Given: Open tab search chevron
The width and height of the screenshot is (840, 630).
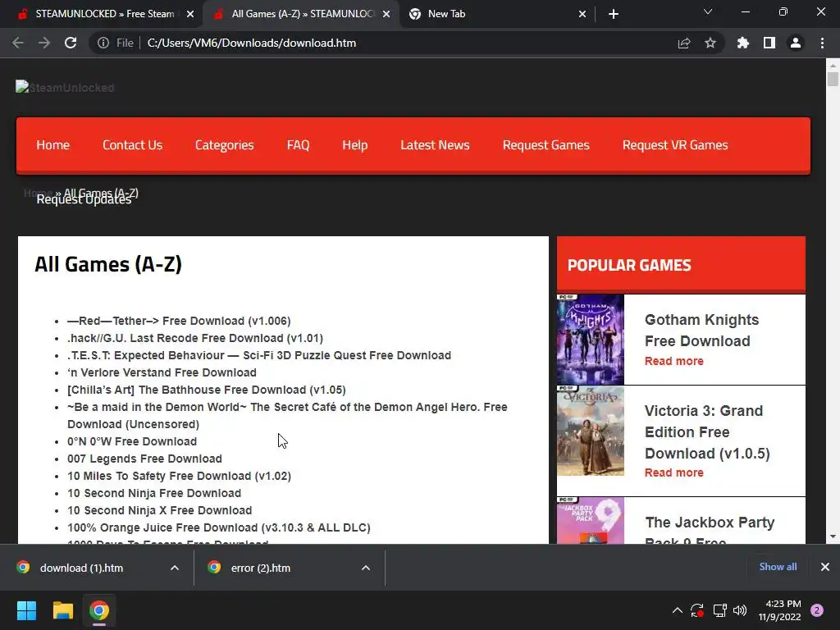Looking at the screenshot, I should (708, 11).
